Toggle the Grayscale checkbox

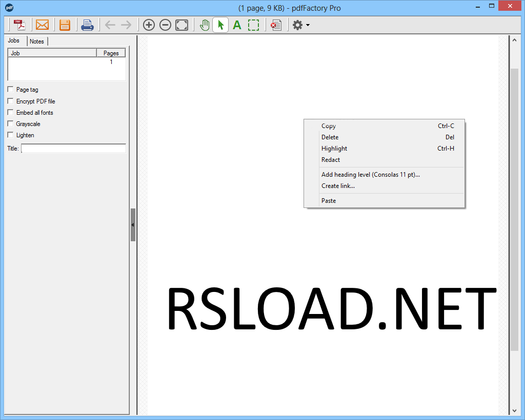(10, 124)
